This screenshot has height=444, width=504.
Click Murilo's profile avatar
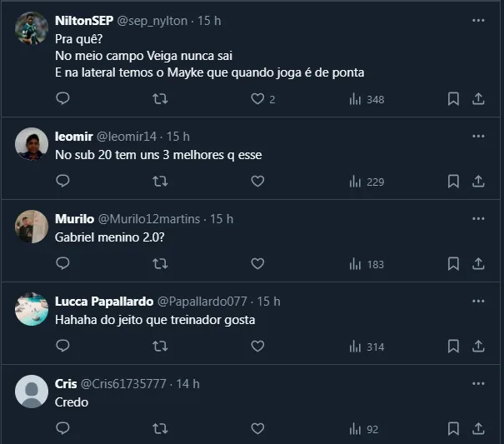tap(32, 226)
